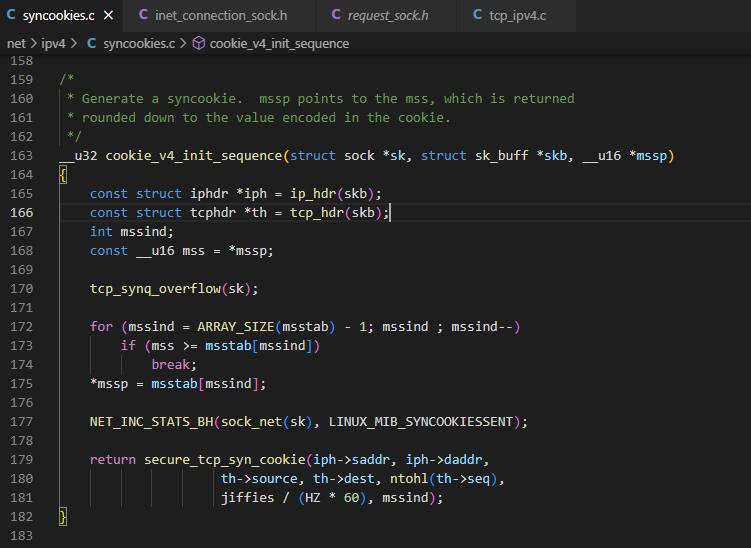Click the C icon on inet_connection_sock.h tab
This screenshot has height=548, width=751.
pyautogui.click(x=143, y=15)
